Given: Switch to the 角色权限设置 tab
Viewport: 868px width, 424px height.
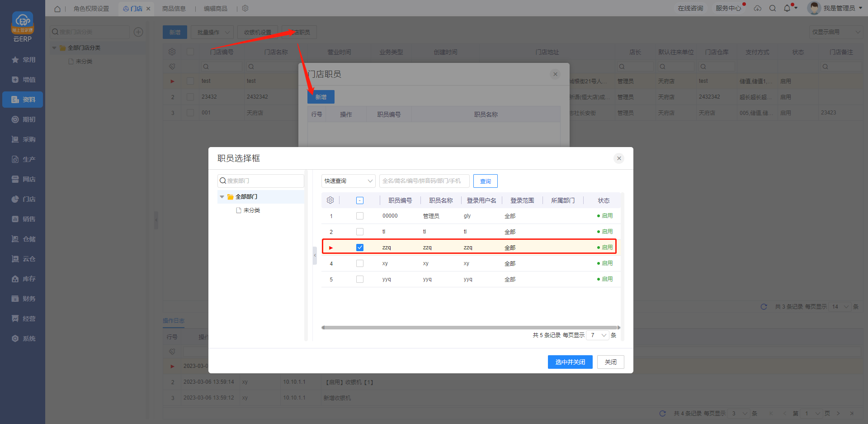Looking at the screenshot, I should [x=91, y=9].
